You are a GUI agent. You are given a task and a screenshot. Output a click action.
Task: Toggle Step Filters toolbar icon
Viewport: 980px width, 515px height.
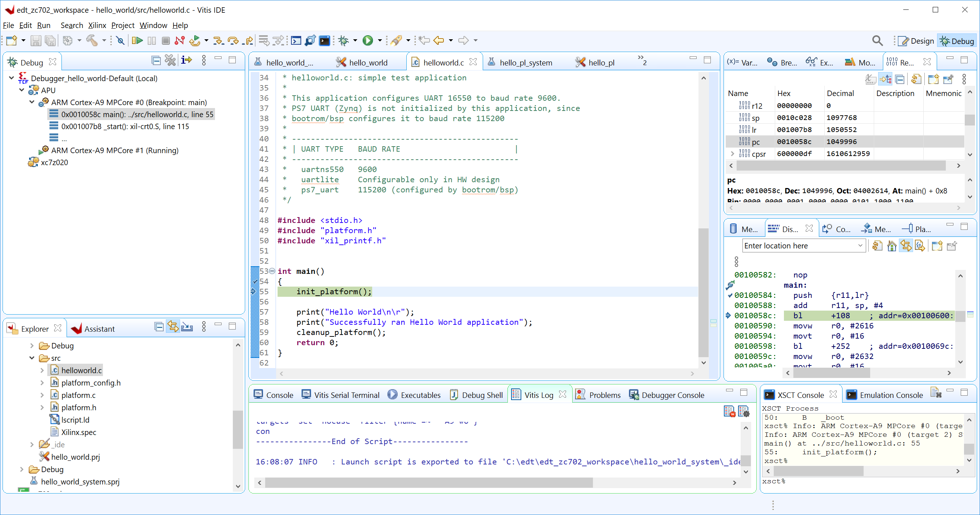279,40
